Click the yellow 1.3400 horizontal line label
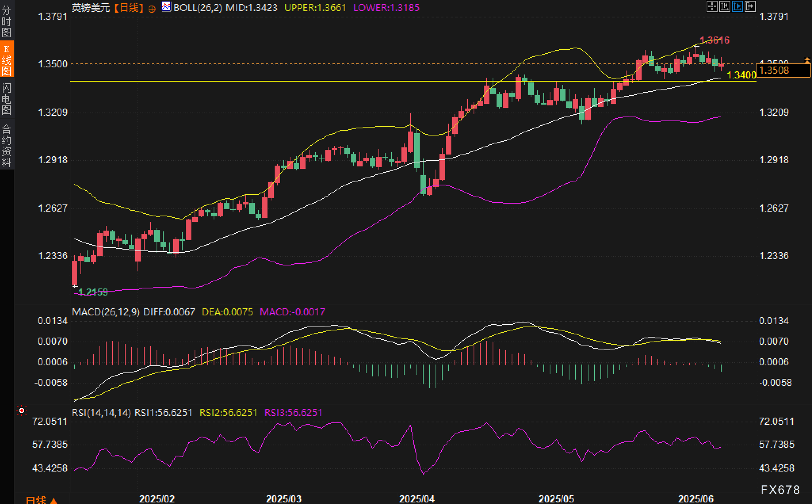Screen dimensions: 812x504 (741, 75)
